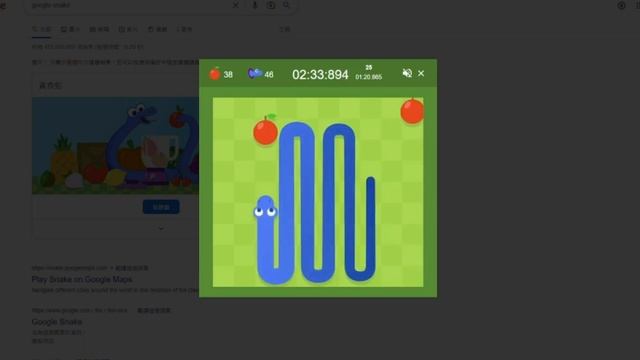Click the apple in the board's top-right corner
Image resolution: width=640 pixels, height=360 pixels.
coord(412,111)
